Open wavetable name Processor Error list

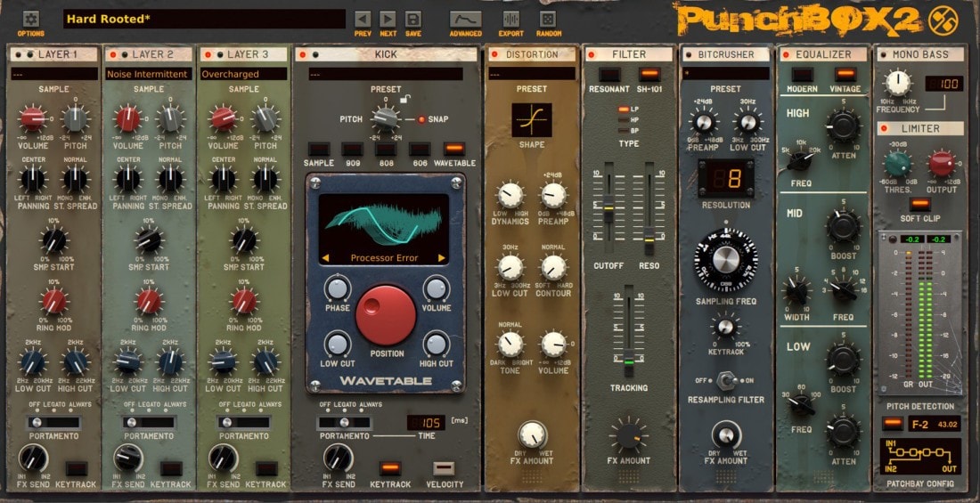pos(384,257)
